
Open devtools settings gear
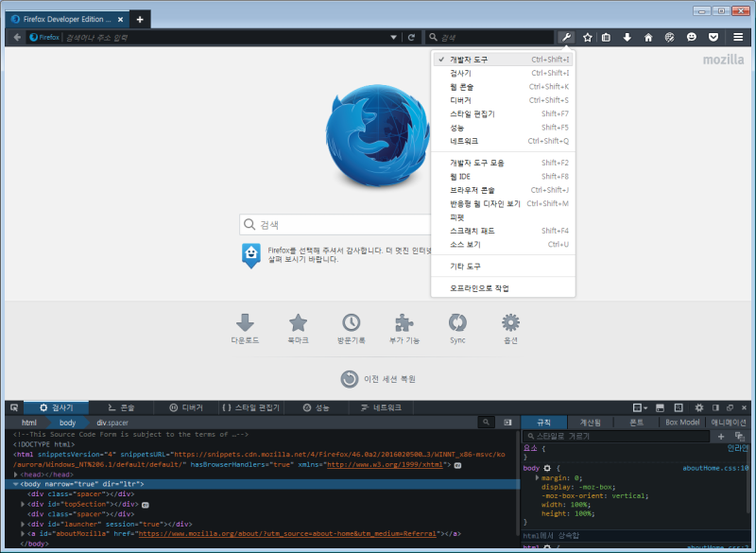pyautogui.click(x=699, y=407)
